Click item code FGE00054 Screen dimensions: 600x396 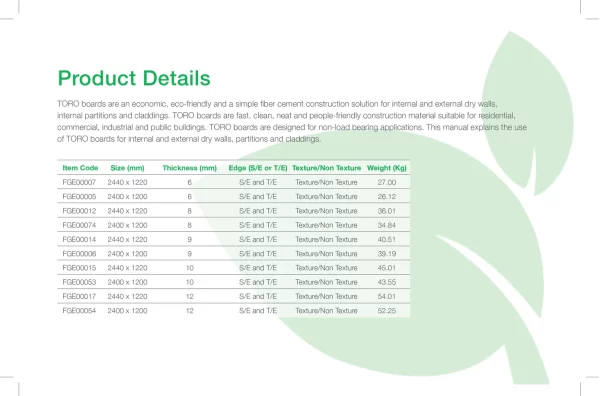click(x=79, y=310)
